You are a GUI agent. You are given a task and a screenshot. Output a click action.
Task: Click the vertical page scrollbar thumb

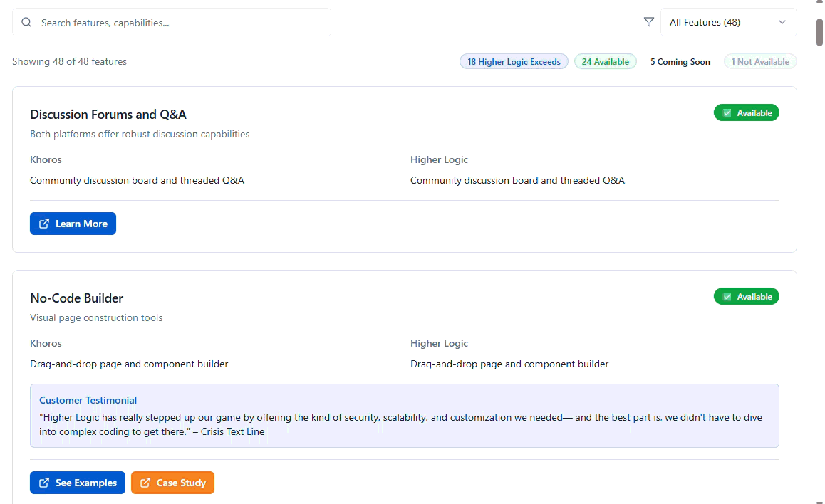click(x=820, y=32)
